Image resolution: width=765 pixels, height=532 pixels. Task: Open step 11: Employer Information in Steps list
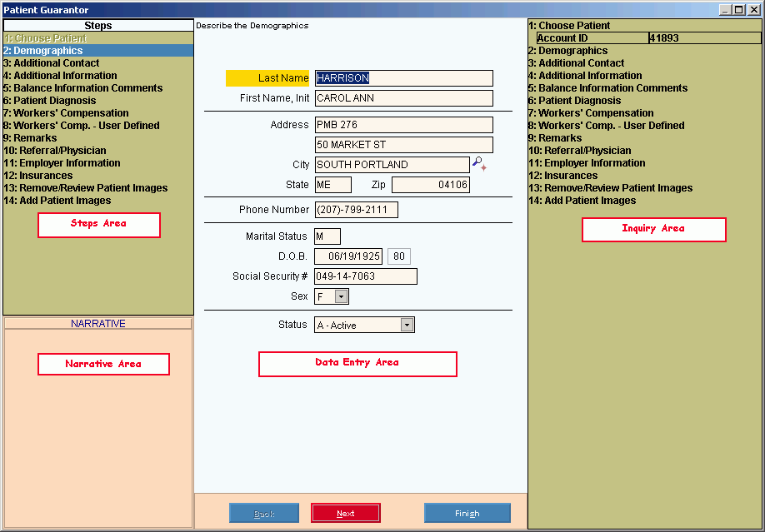(x=98, y=163)
